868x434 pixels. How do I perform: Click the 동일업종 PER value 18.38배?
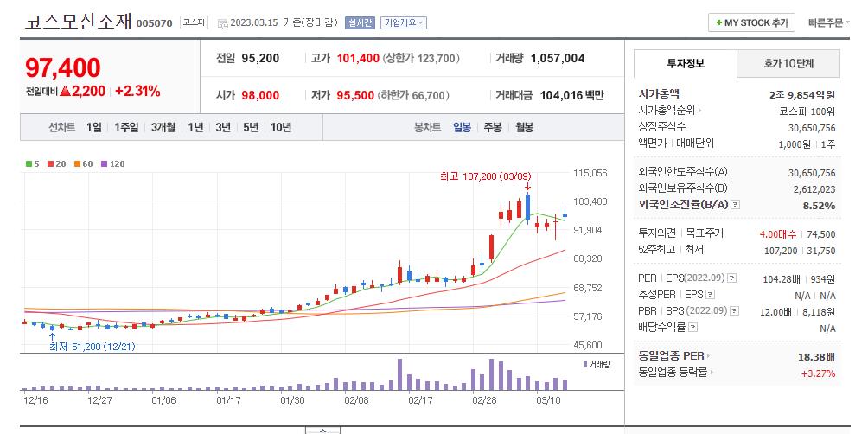click(816, 356)
